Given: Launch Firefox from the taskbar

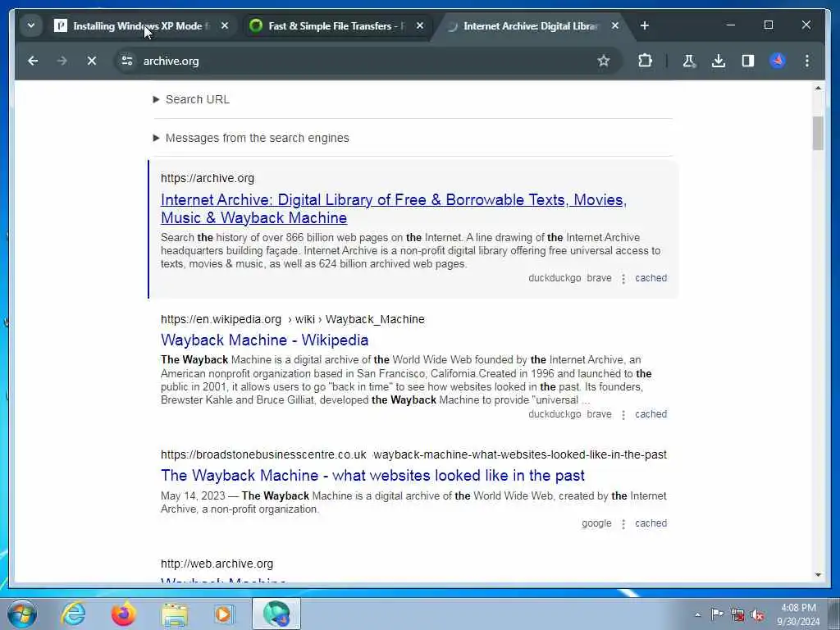Looking at the screenshot, I should [123, 614].
